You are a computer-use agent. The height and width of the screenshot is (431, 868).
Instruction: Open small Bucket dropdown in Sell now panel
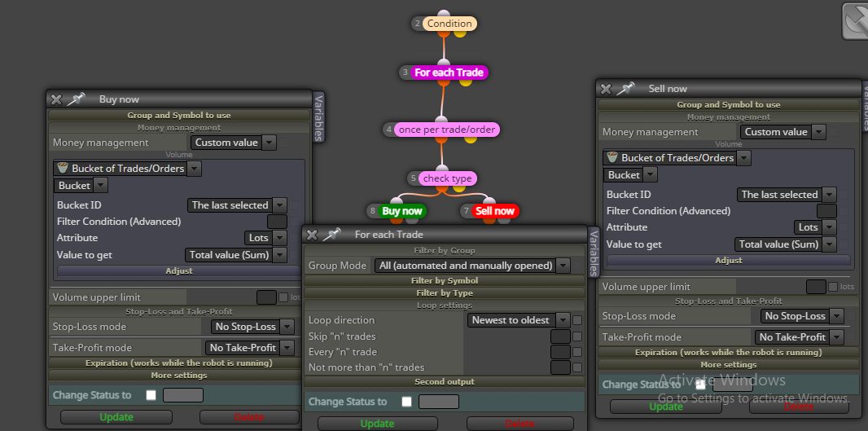[630, 175]
